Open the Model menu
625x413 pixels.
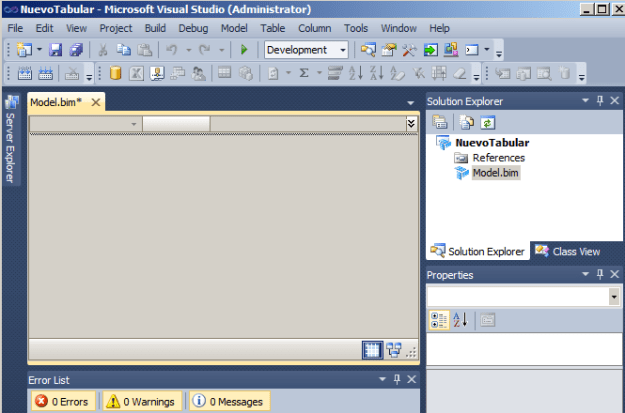coord(234,28)
